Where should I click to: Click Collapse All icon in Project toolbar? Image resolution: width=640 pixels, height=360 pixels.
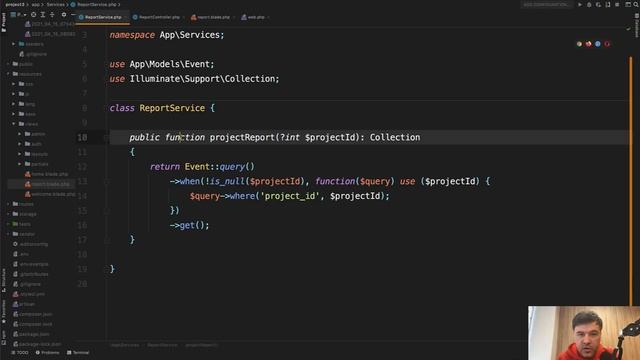pyautogui.click(x=52, y=15)
